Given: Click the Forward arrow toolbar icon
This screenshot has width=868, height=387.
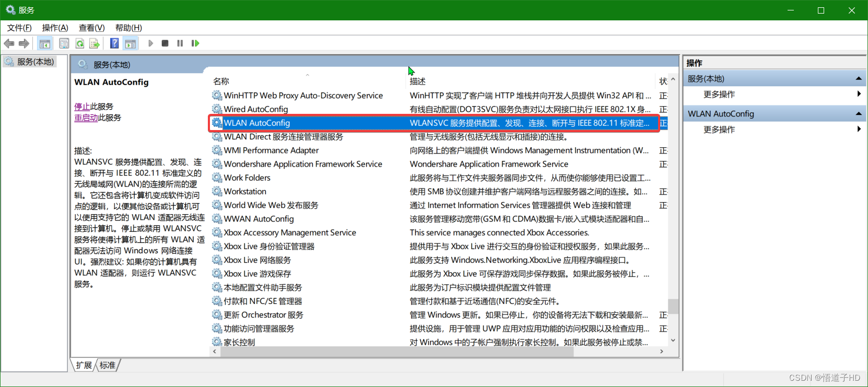Looking at the screenshot, I should pyautogui.click(x=24, y=43).
